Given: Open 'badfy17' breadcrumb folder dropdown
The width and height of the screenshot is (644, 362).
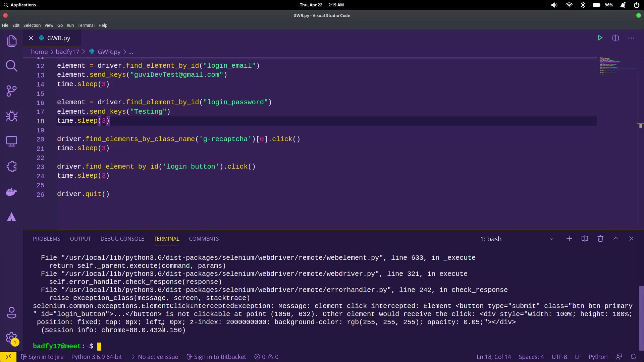Looking at the screenshot, I should [x=67, y=52].
